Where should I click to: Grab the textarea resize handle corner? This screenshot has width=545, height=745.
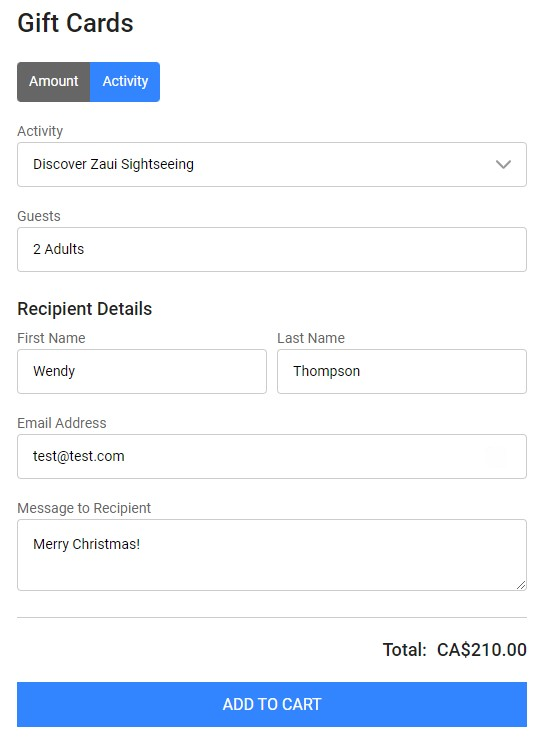point(521,585)
